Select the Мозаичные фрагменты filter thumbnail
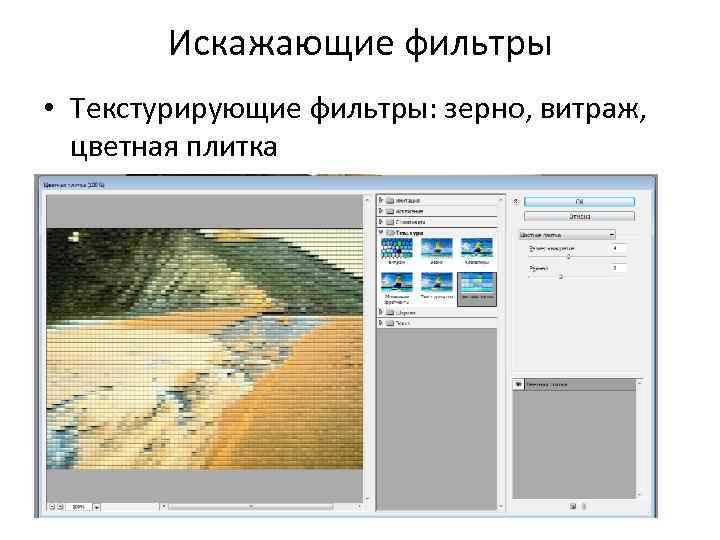 [397, 284]
